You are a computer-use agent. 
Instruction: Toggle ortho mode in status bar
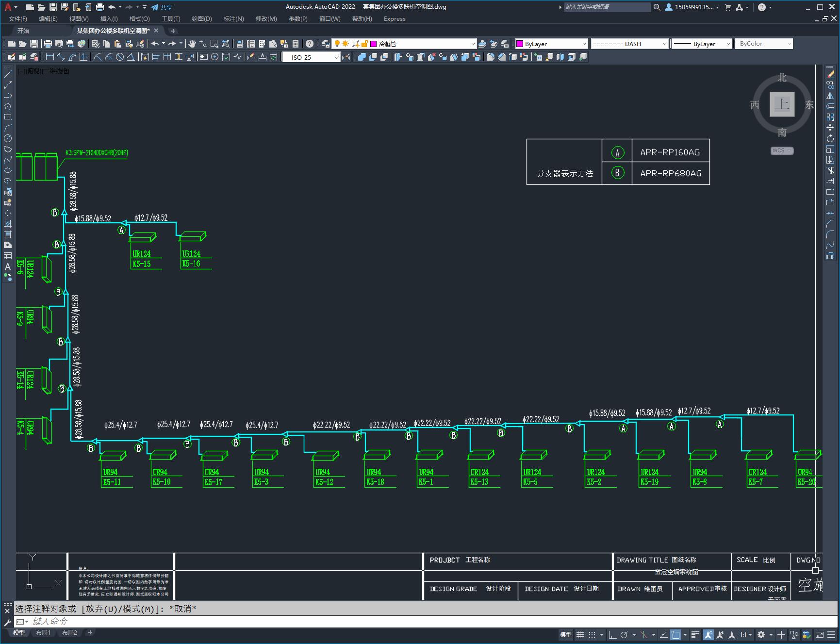612,634
